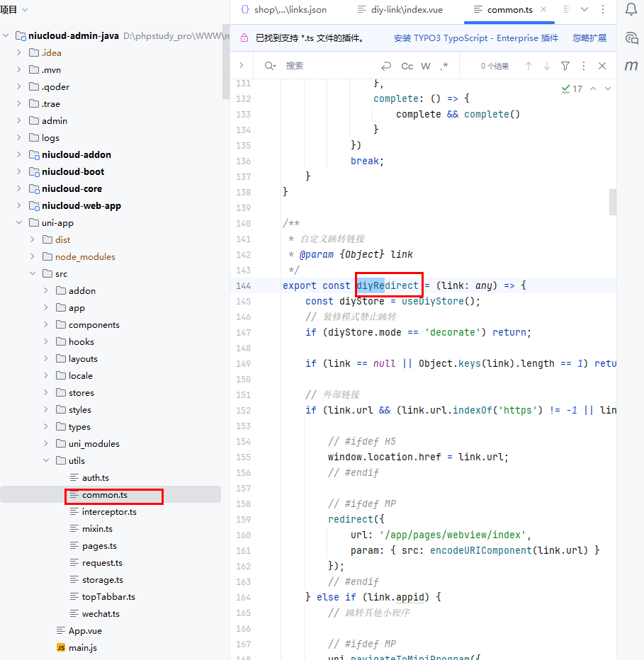Image resolution: width=644 pixels, height=660 pixels.
Task: Collapse the utils folder
Action: (x=46, y=461)
